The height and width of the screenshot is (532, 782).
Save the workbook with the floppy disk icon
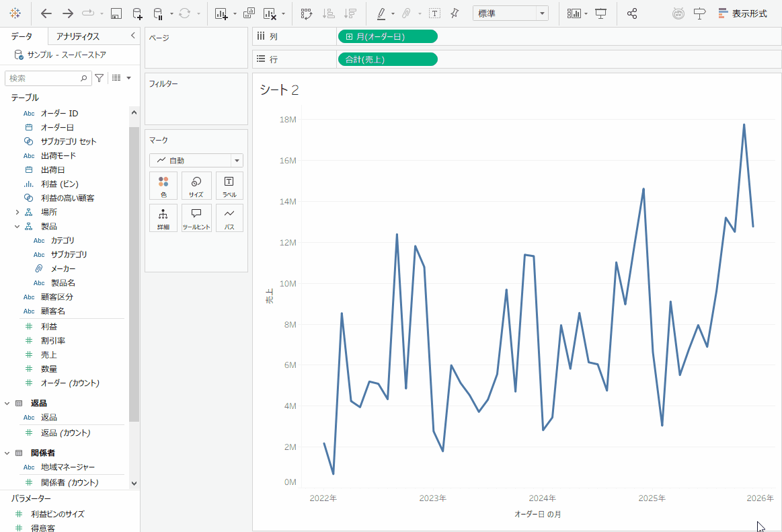116,13
